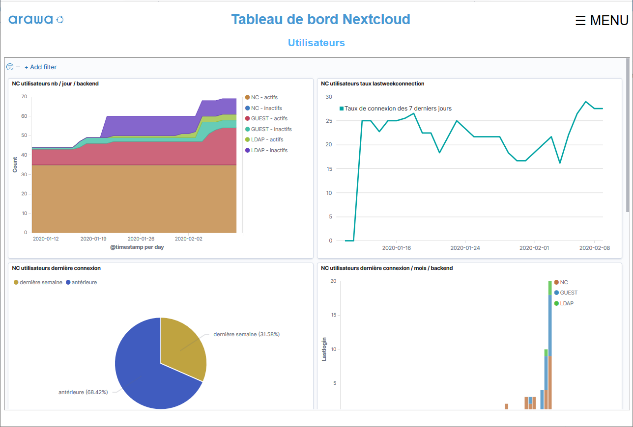633x427 pixels.
Task: Click the dernière semaine (31.58%) pie label
Action: pos(247,334)
